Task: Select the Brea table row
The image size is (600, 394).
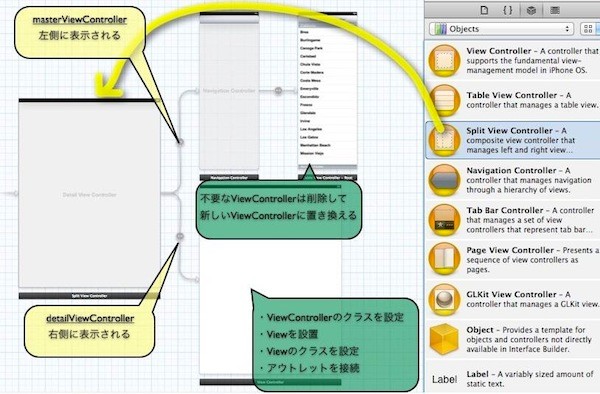Action: 328,32
